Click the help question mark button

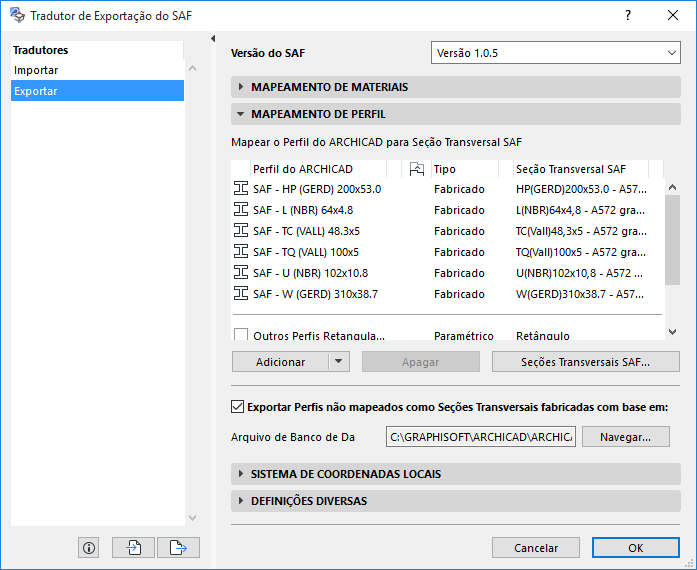click(628, 15)
